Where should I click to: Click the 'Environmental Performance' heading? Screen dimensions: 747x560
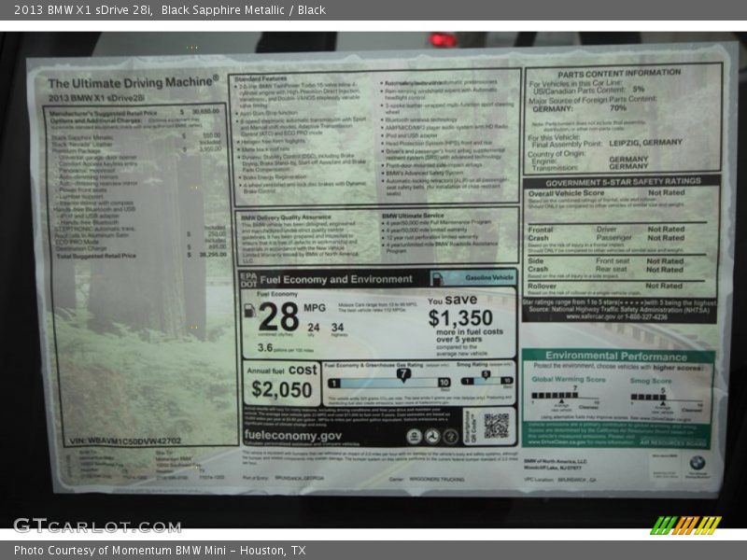[616, 356]
